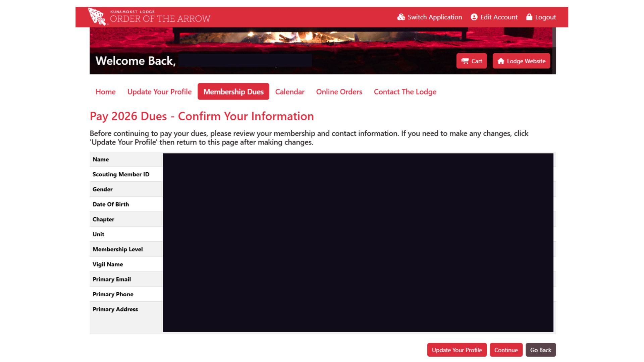Screen dimensions: 644x362
Task: Click the shopping cart icon
Action: click(x=465, y=61)
